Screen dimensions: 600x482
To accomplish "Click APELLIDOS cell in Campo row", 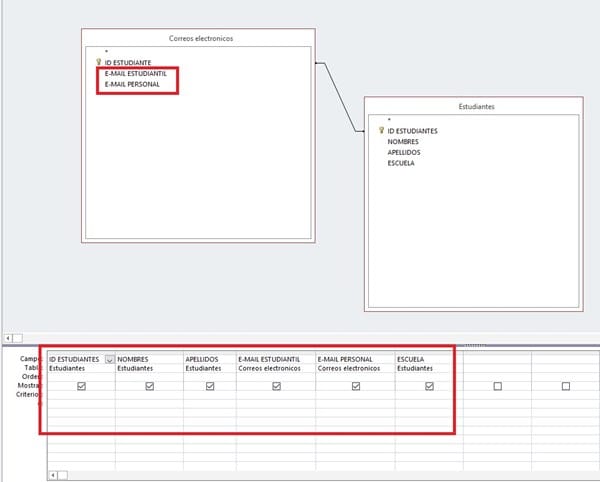I will 210,359.
